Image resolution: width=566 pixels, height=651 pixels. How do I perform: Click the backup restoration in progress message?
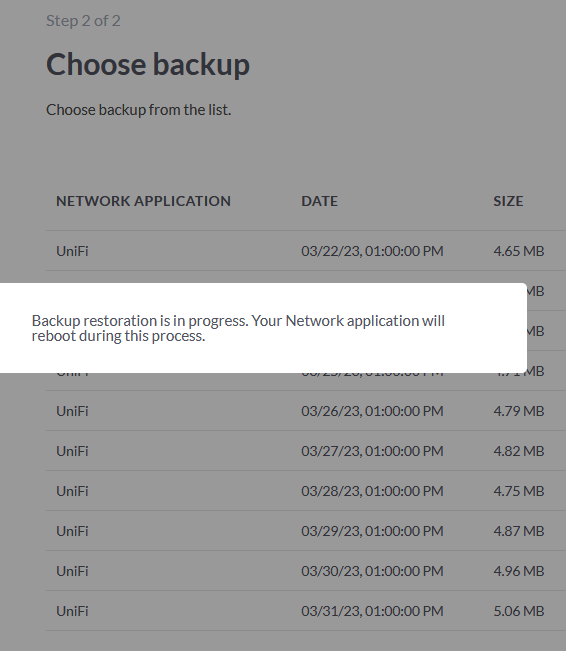238,328
